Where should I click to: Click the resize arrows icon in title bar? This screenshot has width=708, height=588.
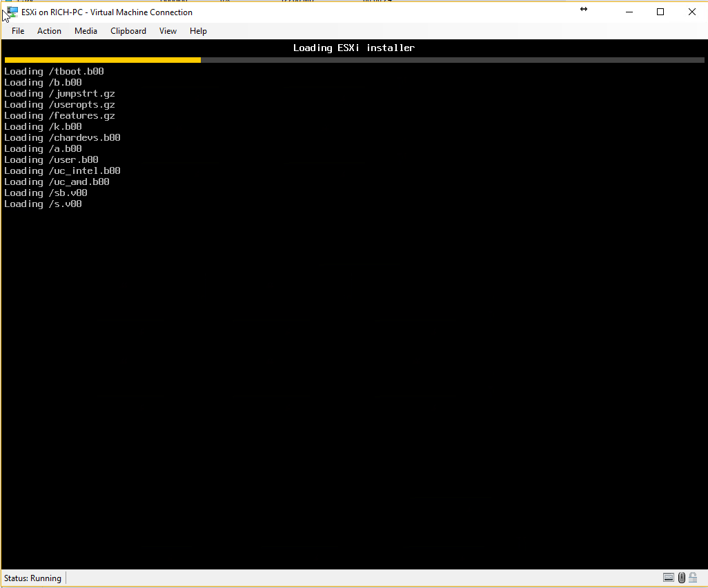584,10
